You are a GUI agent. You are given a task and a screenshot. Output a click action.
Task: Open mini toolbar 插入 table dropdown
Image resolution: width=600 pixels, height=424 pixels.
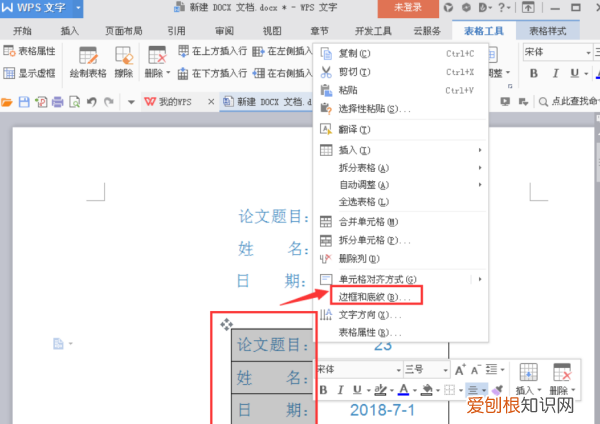[528, 379]
